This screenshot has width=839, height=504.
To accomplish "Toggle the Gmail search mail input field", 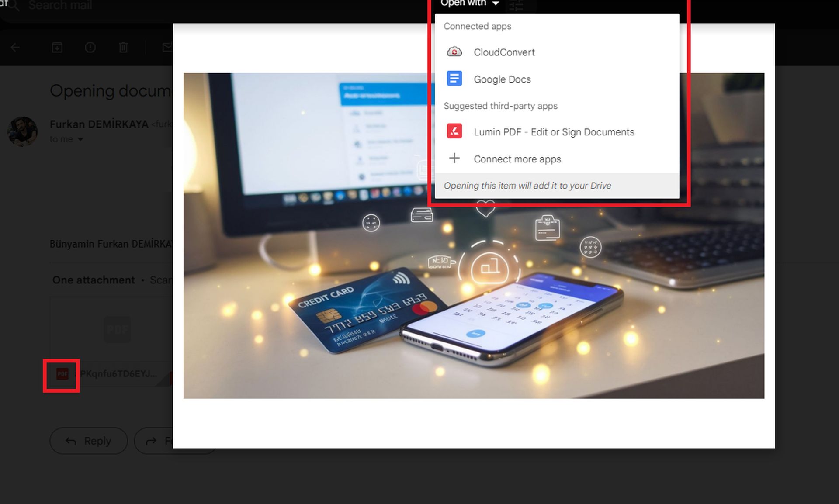I will tap(61, 5).
